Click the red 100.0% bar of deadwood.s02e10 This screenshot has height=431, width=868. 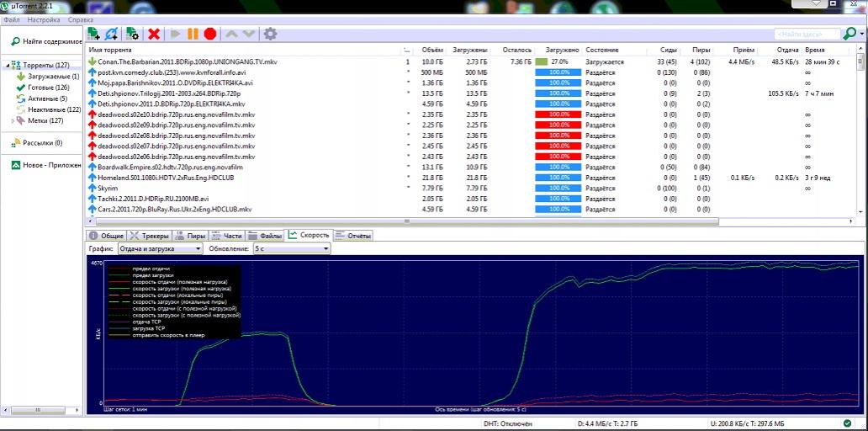558,114
